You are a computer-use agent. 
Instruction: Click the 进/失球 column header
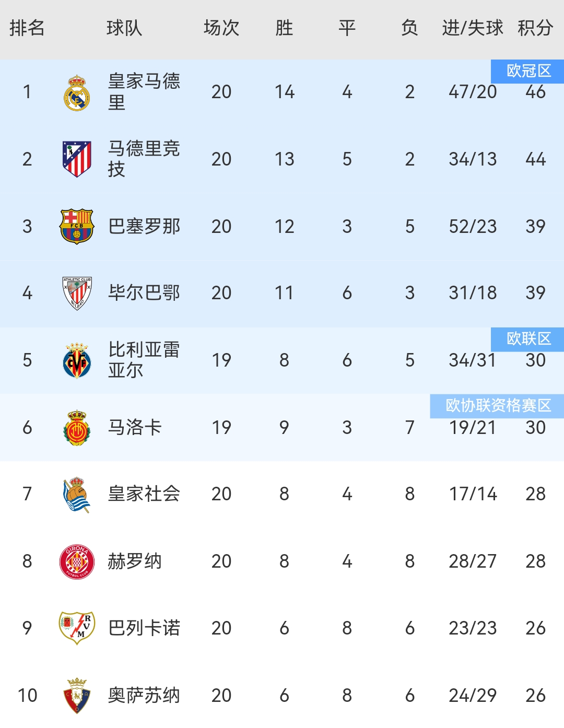[x=473, y=28]
